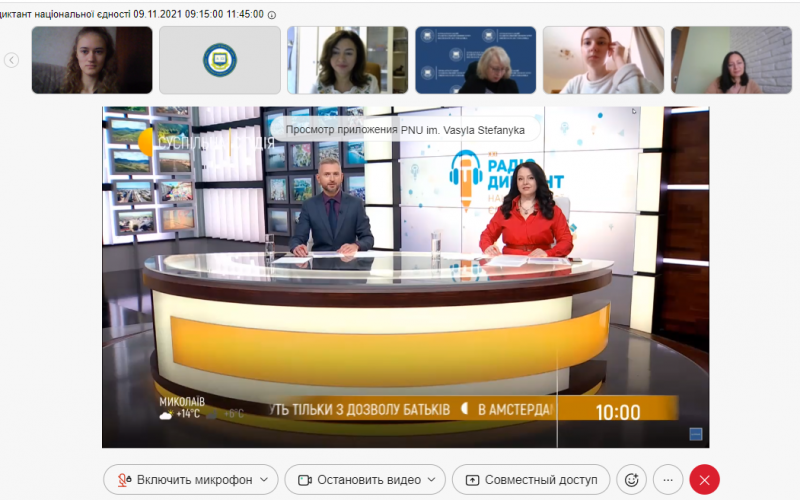The height and width of the screenshot is (500, 800).
Task: Click the crossed microphone icon
Action: (x=123, y=480)
